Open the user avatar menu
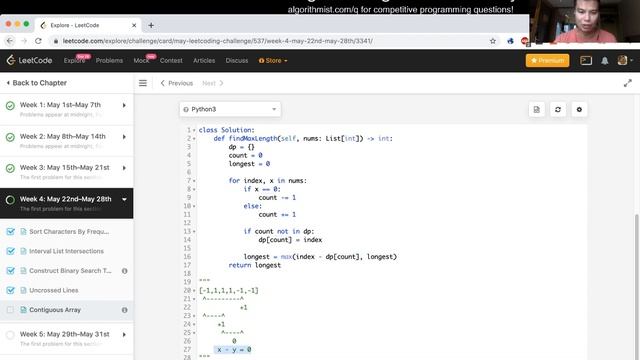The width and height of the screenshot is (640, 360). coord(624,60)
